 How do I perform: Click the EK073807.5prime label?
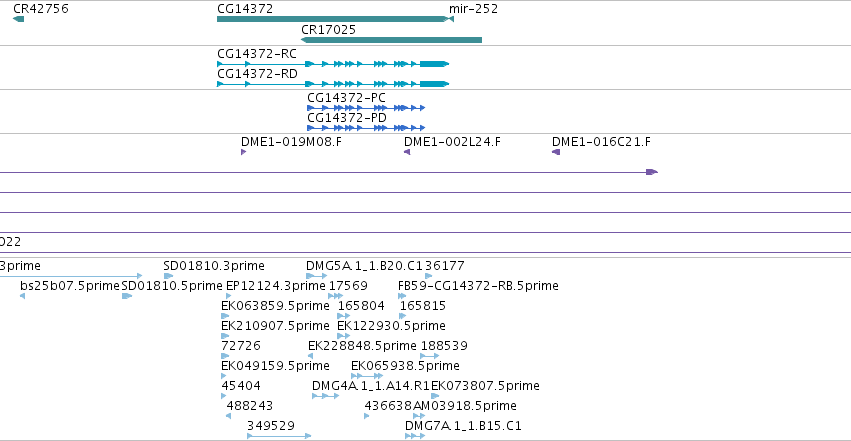coord(485,386)
